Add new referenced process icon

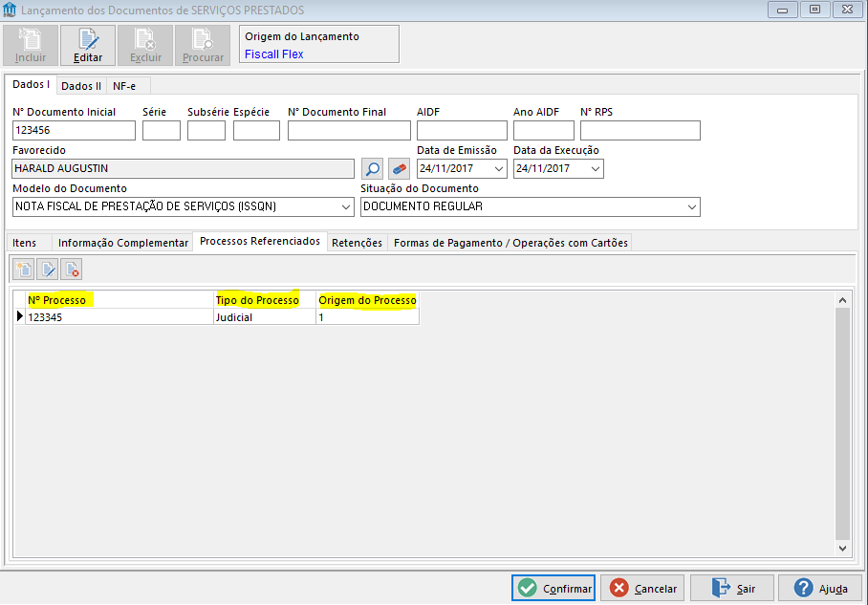pos(24,270)
